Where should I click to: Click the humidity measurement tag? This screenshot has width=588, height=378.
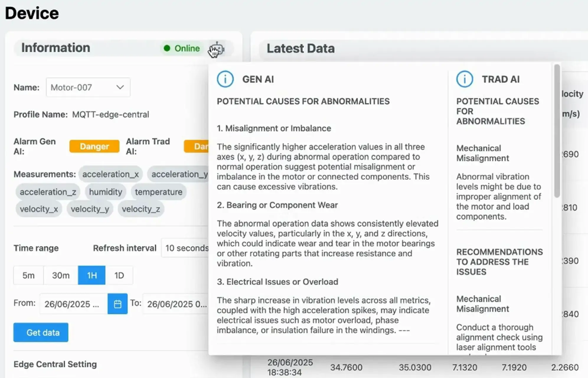[x=105, y=192]
